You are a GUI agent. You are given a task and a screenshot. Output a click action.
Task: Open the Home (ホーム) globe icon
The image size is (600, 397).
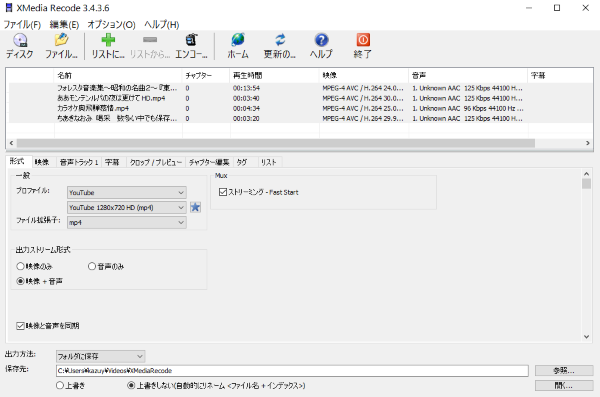[238, 46]
